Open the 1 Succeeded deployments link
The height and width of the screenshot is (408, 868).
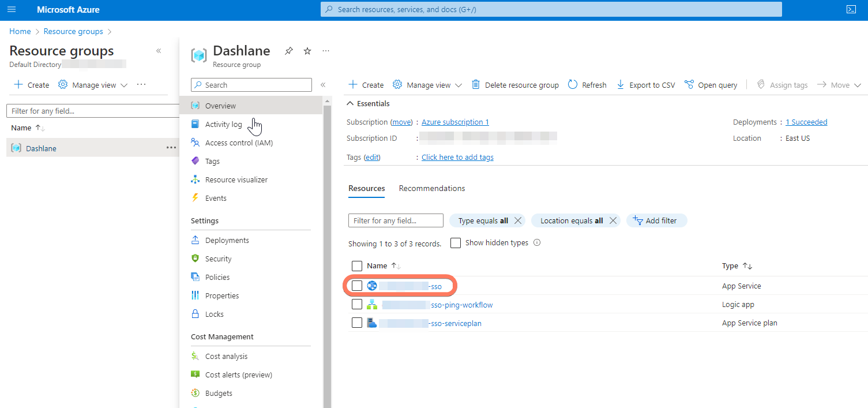click(x=806, y=122)
